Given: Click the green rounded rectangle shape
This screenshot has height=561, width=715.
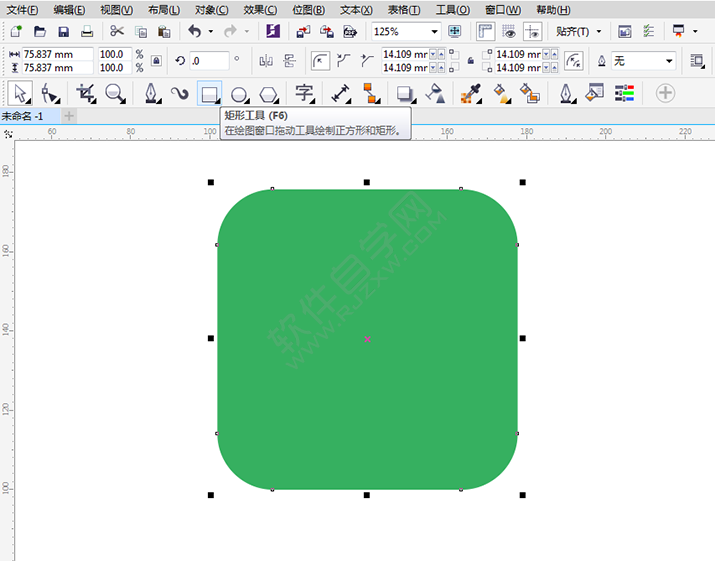Looking at the screenshot, I should pos(367,339).
